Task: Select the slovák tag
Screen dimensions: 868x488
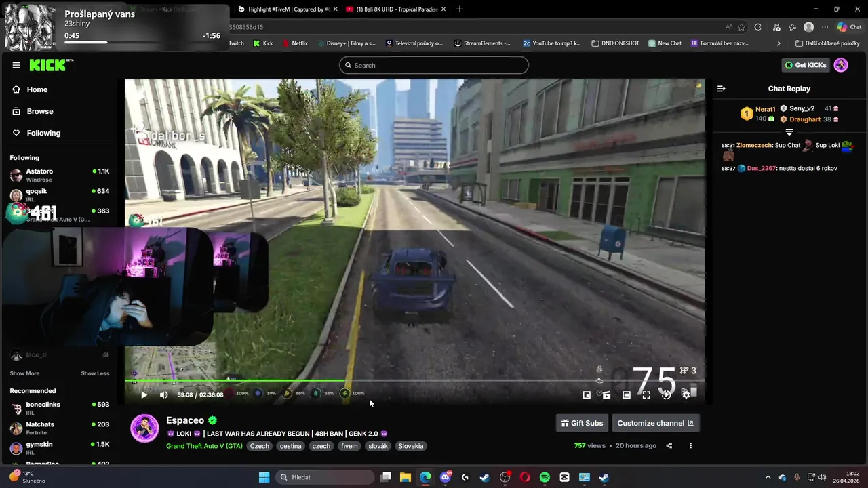Action: click(378, 446)
